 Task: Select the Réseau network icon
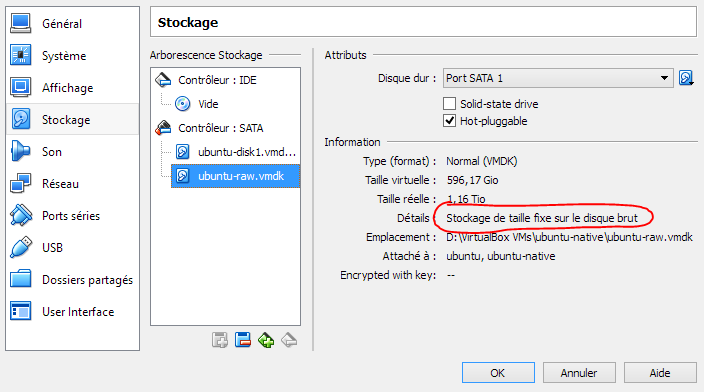click(x=21, y=183)
